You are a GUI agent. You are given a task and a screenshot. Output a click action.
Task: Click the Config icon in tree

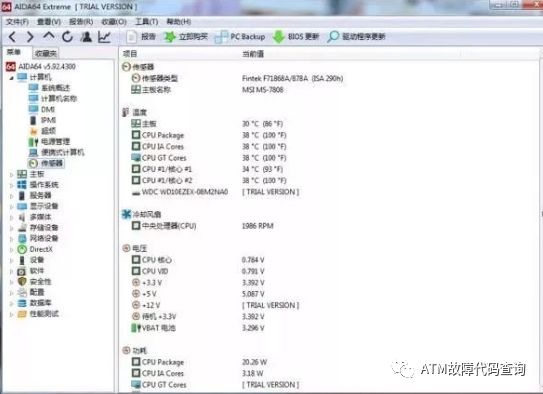22,292
